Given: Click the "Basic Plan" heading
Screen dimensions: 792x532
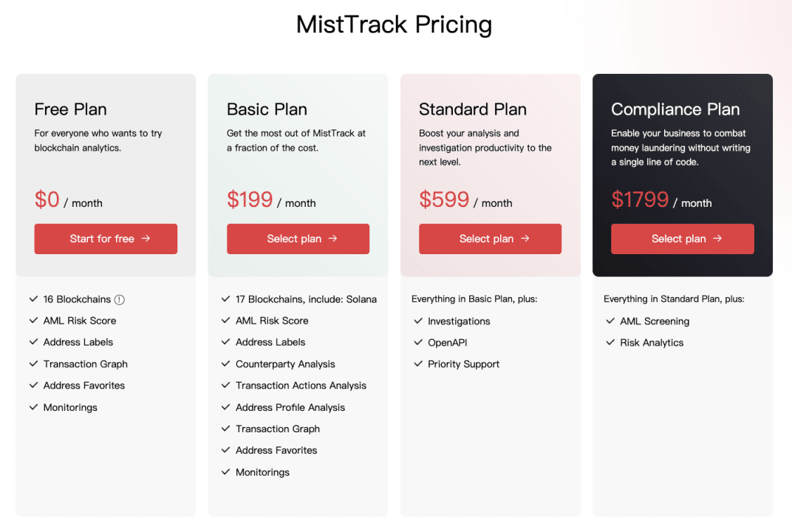Looking at the screenshot, I should [x=267, y=109].
